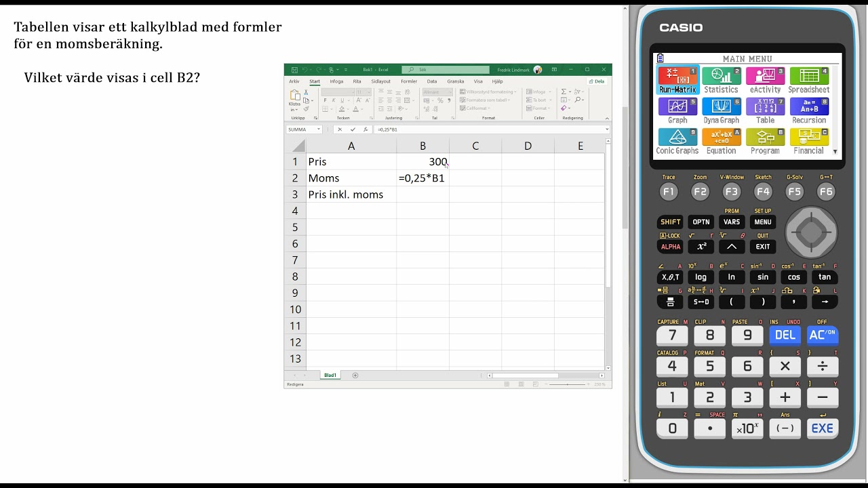The width and height of the screenshot is (868, 488).
Task: Select the Blad1 sheet tab
Action: pos(330,375)
